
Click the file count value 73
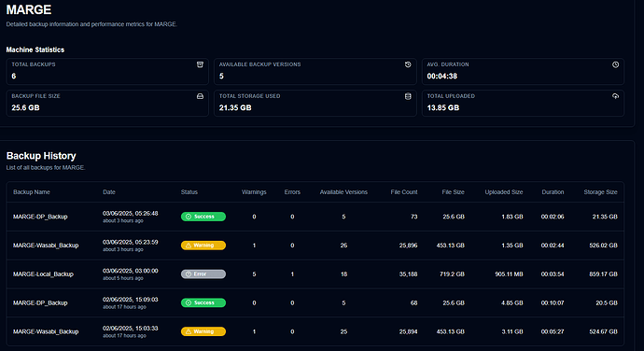[414, 217]
